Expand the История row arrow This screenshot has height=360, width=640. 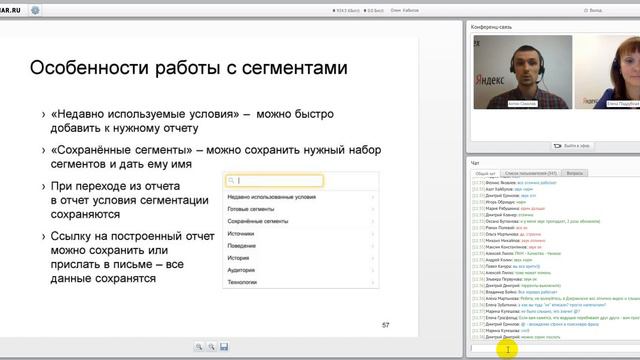tap(372, 258)
